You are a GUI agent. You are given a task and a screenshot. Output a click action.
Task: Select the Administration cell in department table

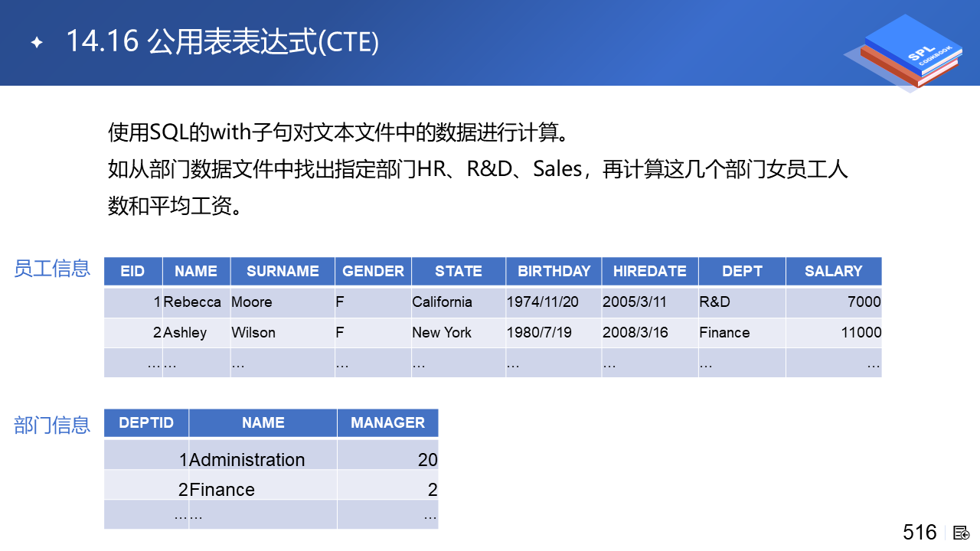[247, 460]
